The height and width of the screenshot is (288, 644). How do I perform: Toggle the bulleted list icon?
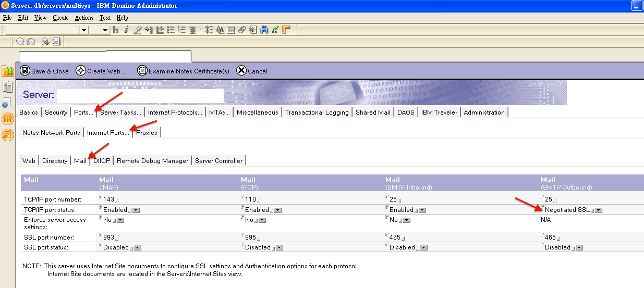point(171,30)
